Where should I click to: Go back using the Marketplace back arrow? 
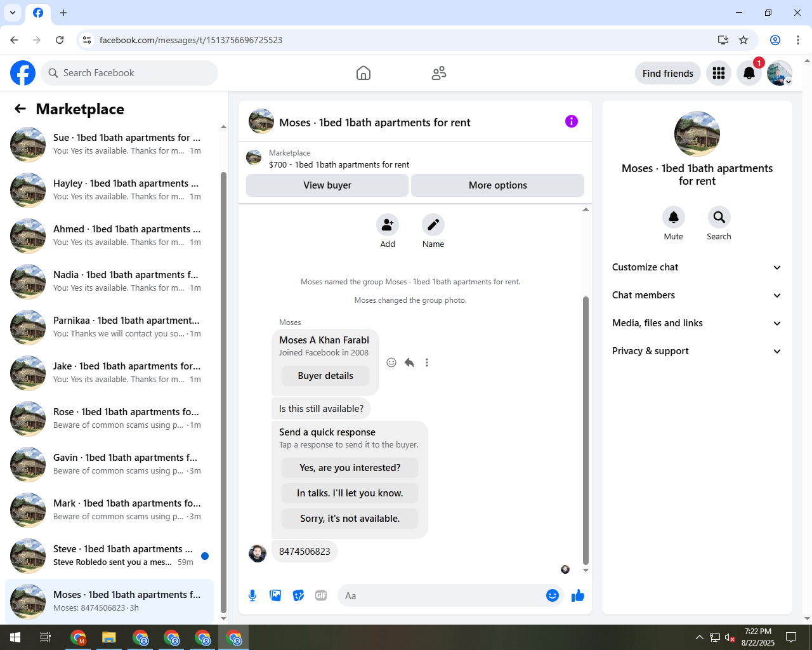tap(20, 109)
